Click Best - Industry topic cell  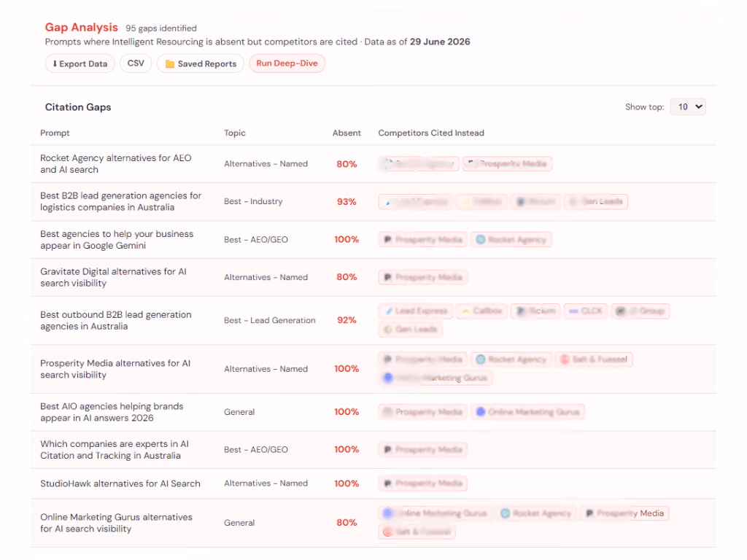point(253,201)
